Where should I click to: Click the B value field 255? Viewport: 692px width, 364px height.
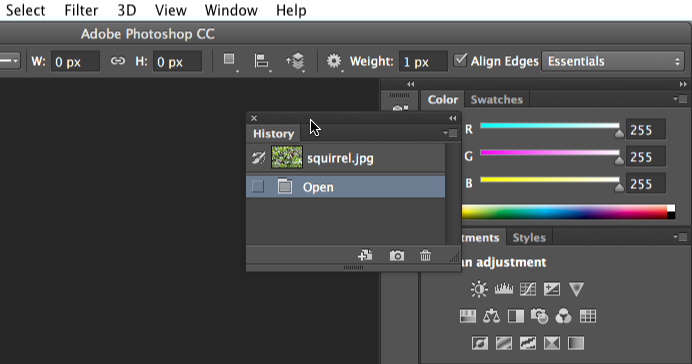[646, 184]
